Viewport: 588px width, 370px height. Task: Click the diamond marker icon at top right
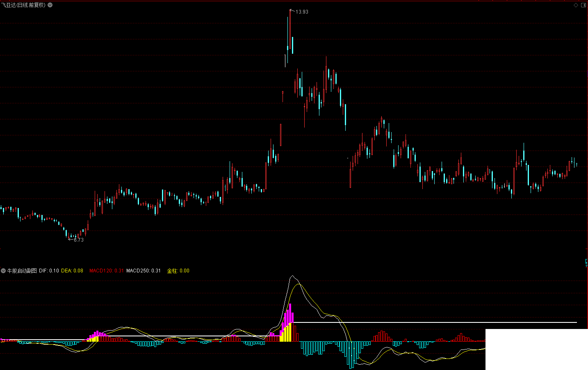[576, 5]
